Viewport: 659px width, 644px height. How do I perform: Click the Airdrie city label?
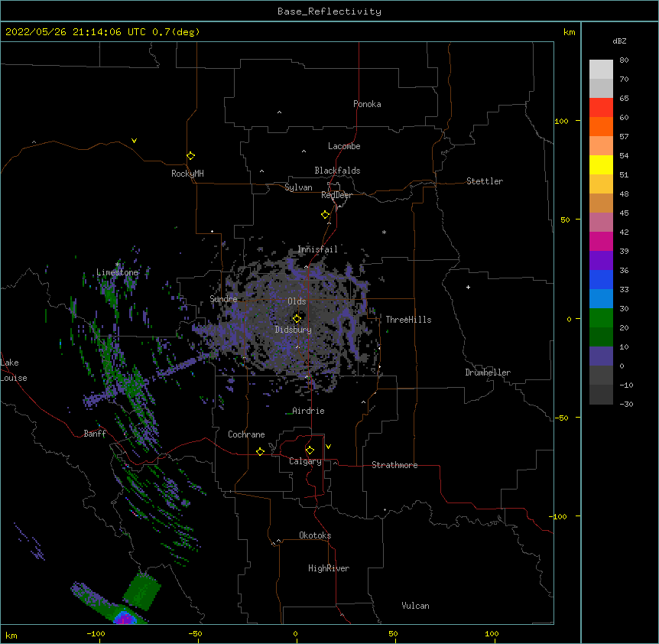[x=309, y=411]
